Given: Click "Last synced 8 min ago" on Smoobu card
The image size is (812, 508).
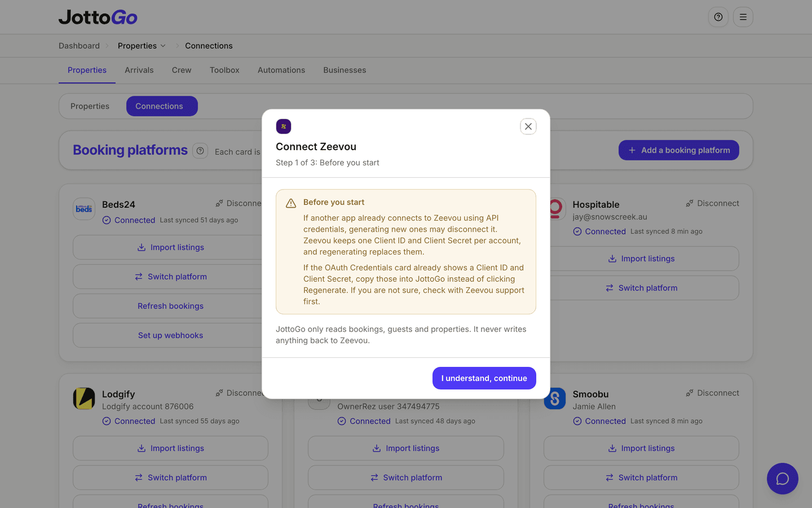Looking at the screenshot, I should (x=667, y=421).
